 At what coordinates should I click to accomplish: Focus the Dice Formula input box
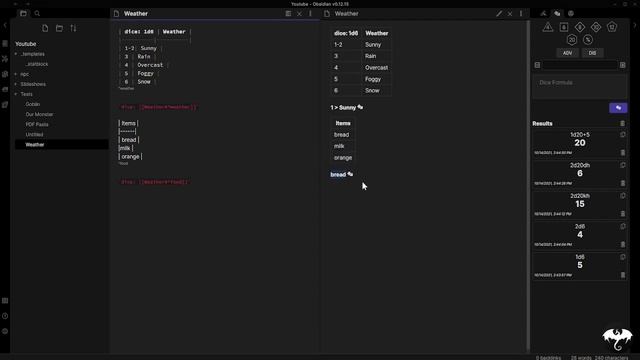[x=580, y=87]
